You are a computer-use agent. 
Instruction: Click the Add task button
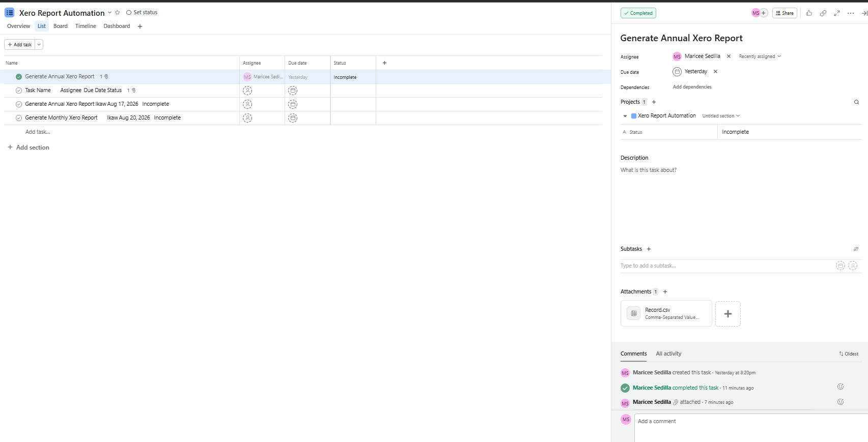20,45
